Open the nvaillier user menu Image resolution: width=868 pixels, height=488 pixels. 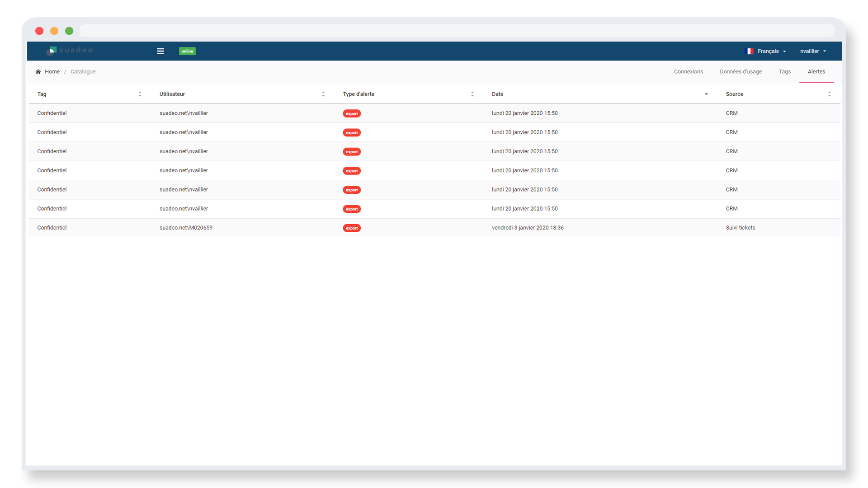coord(813,51)
